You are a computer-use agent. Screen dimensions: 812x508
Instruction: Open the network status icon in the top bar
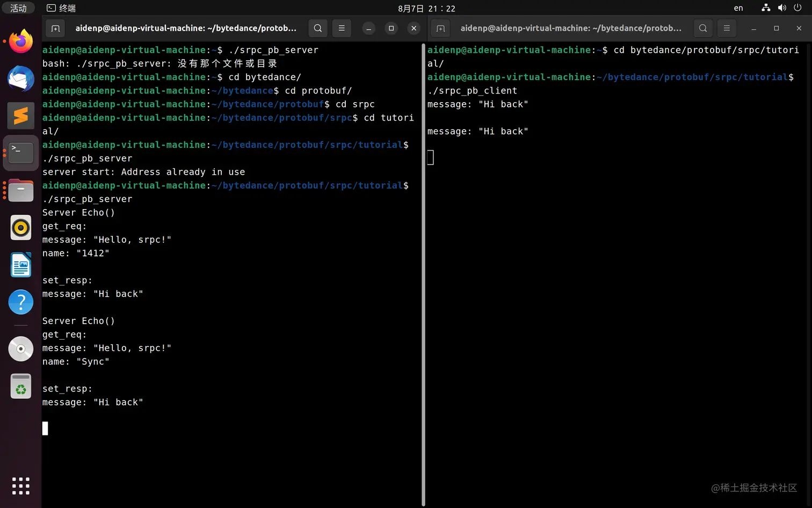pos(766,8)
